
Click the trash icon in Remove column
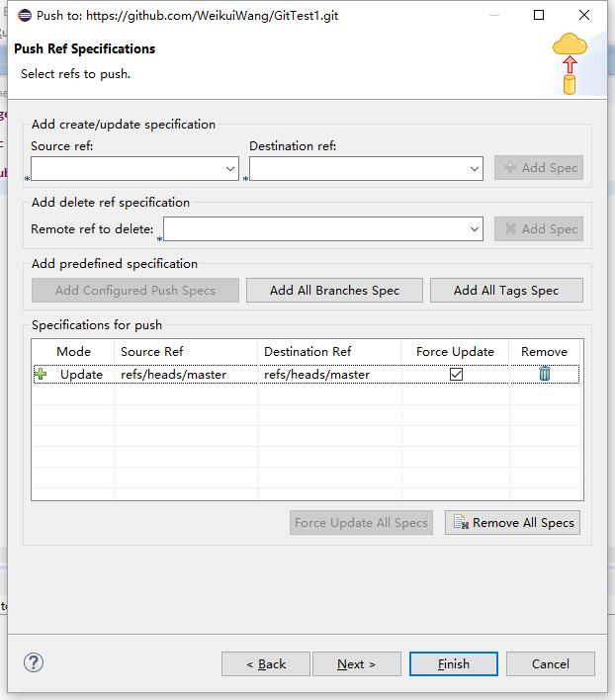tap(544, 374)
